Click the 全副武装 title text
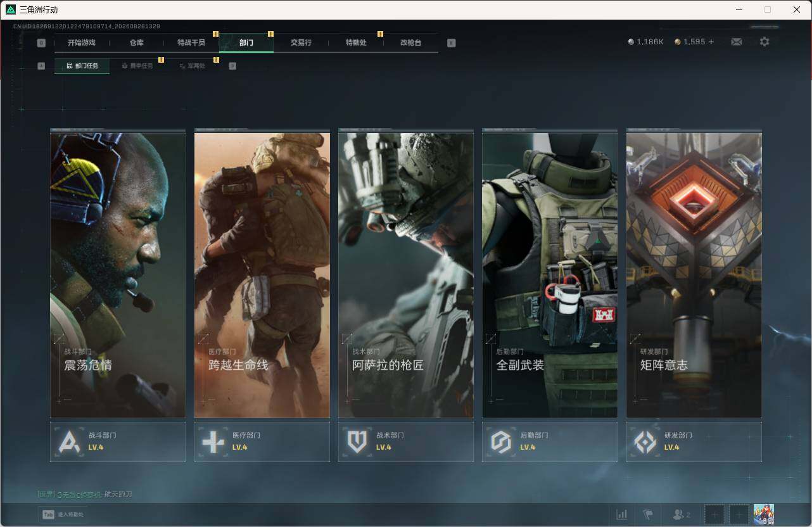This screenshot has width=812, height=527. (520, 365)
